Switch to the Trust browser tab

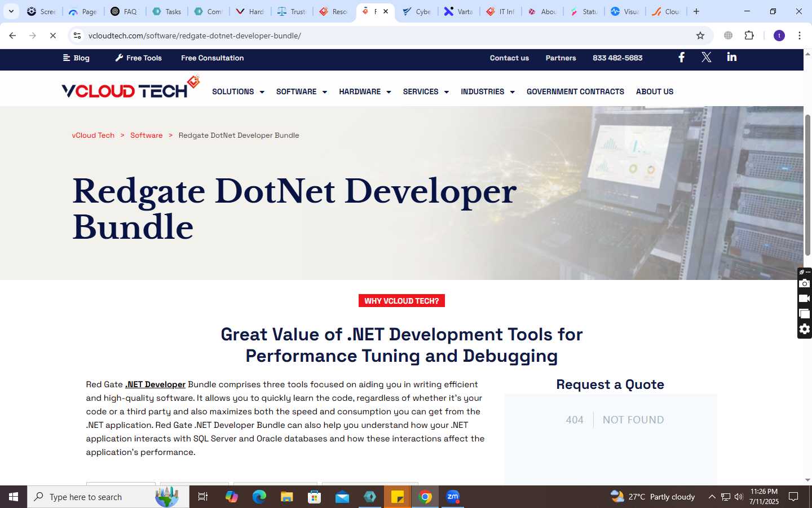tap(292, 11)
